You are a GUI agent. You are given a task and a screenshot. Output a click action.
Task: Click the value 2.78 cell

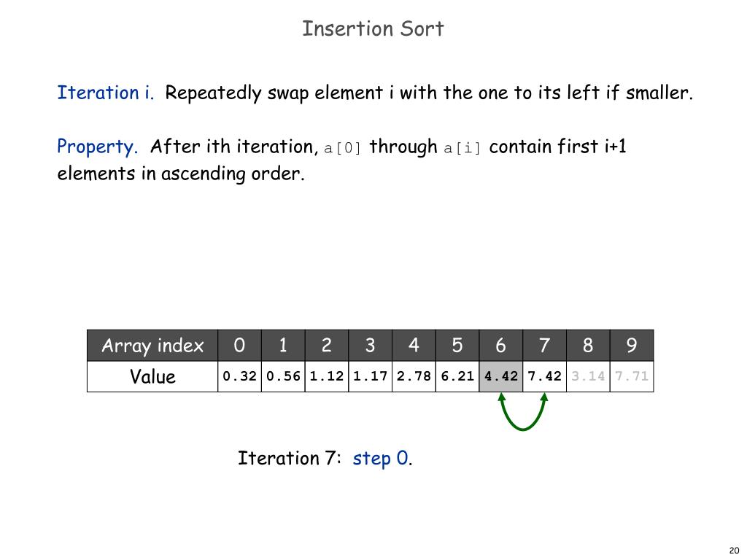(414, 377)
